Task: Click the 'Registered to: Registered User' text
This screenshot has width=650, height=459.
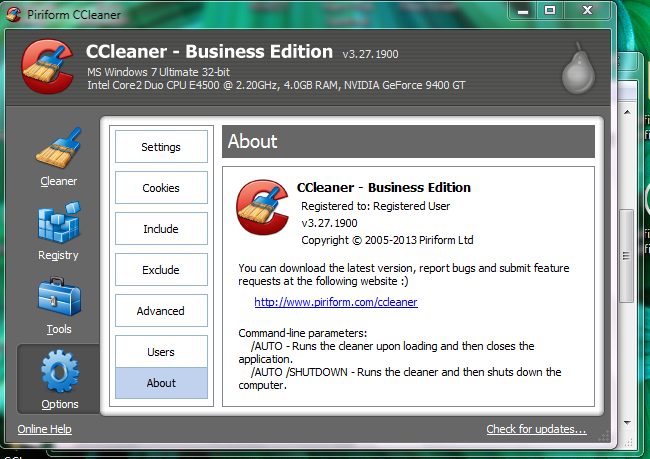Action: pos(375,206)
